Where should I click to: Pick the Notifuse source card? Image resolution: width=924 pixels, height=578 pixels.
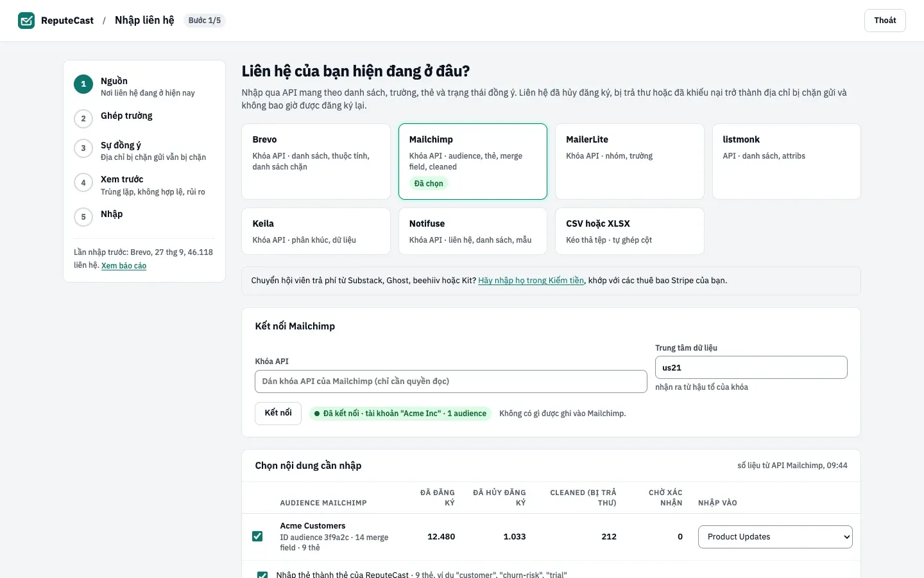pyautogui.click(x=473, y=231)
